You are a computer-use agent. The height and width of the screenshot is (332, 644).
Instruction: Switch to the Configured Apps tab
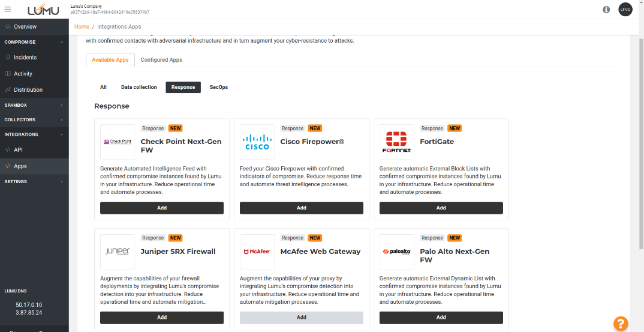pos(161,60)
